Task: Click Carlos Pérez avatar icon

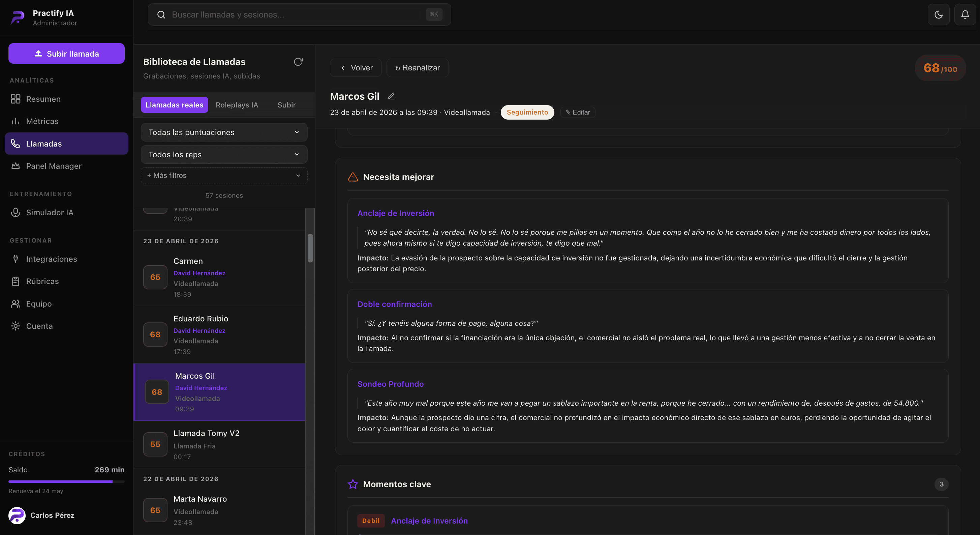Action: tap(17, 515)
